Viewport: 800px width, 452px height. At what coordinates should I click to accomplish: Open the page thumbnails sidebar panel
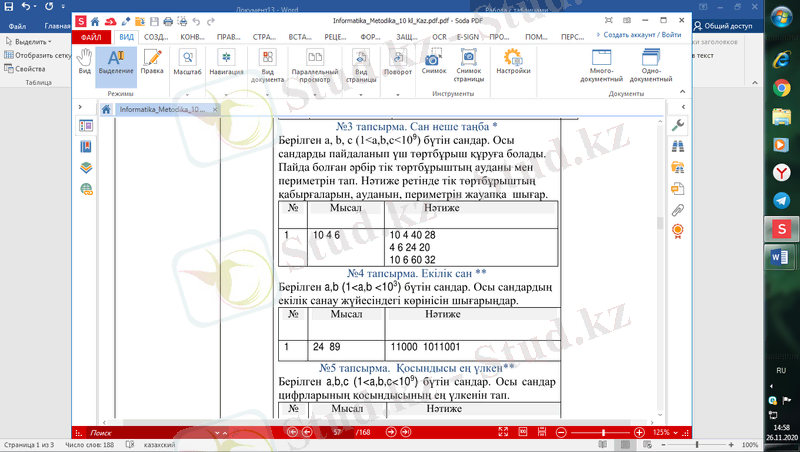(x=86, y=126)
